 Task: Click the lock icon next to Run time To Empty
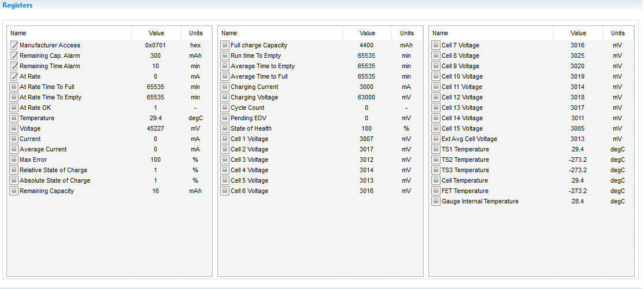click(x=225, y=56)
